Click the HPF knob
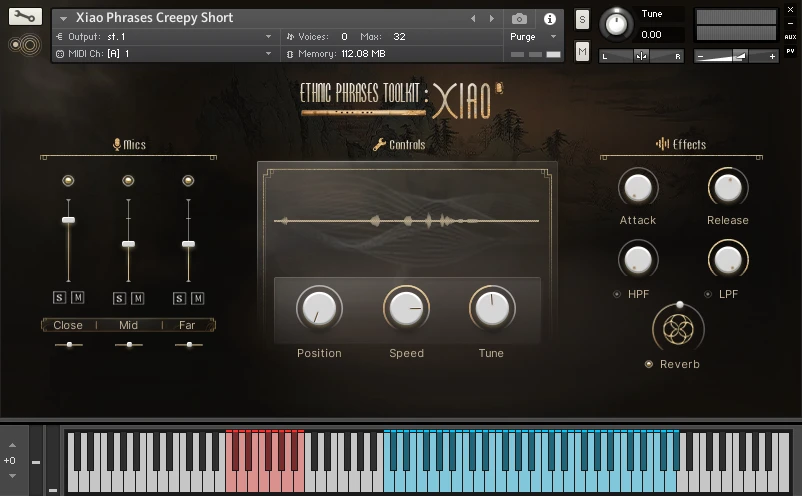The width and height of the screenshot is (802, 496). pos(638,260)
